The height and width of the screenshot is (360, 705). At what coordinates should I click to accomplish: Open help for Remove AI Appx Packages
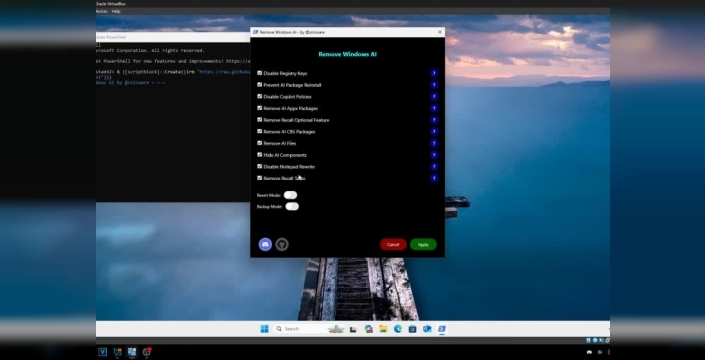[x=434, y=108]
